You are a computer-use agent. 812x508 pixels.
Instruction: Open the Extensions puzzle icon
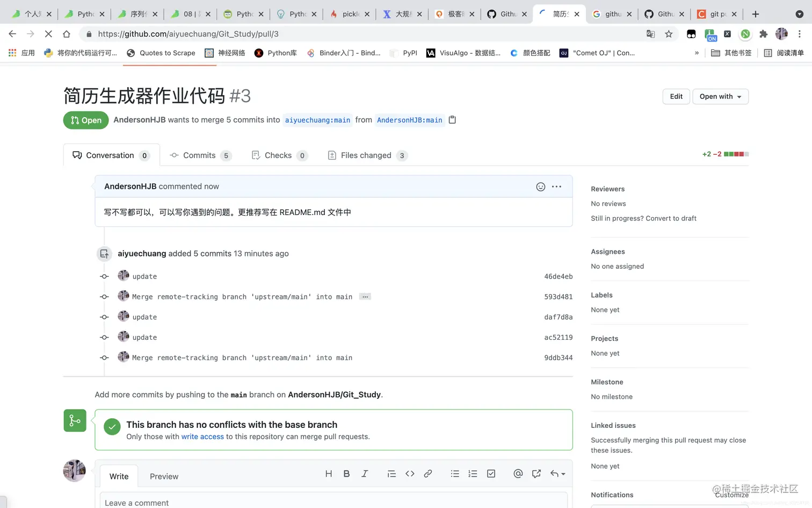(x=763, y=34)
